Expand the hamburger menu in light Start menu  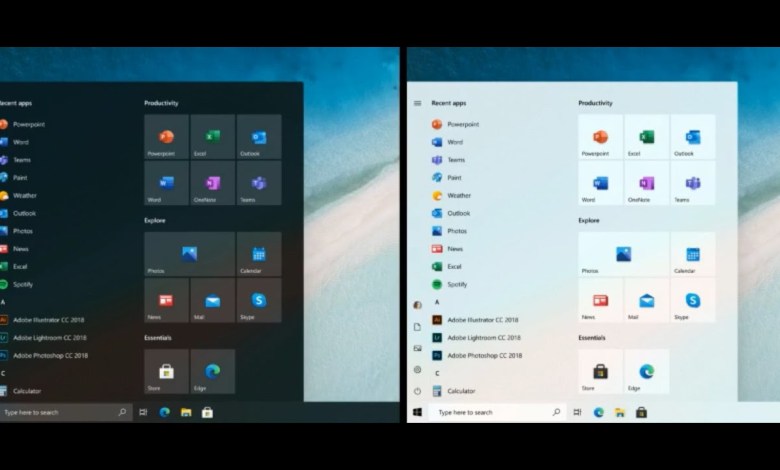417,103
